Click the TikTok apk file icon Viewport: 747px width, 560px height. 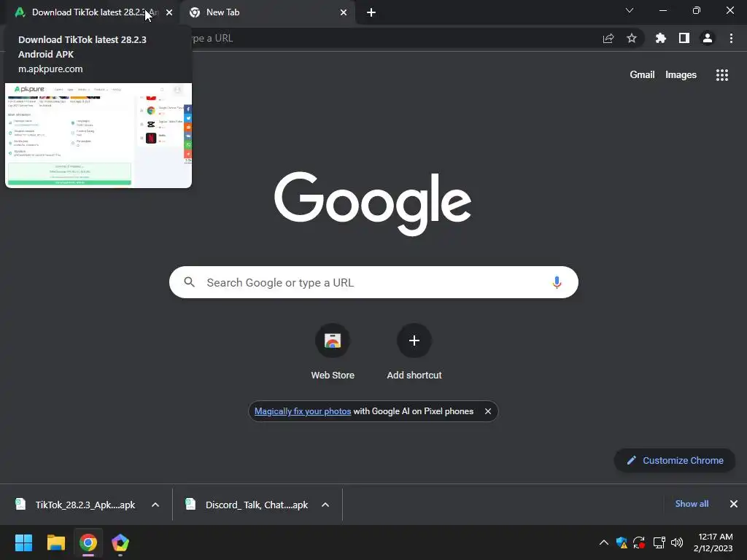[20, 505]
